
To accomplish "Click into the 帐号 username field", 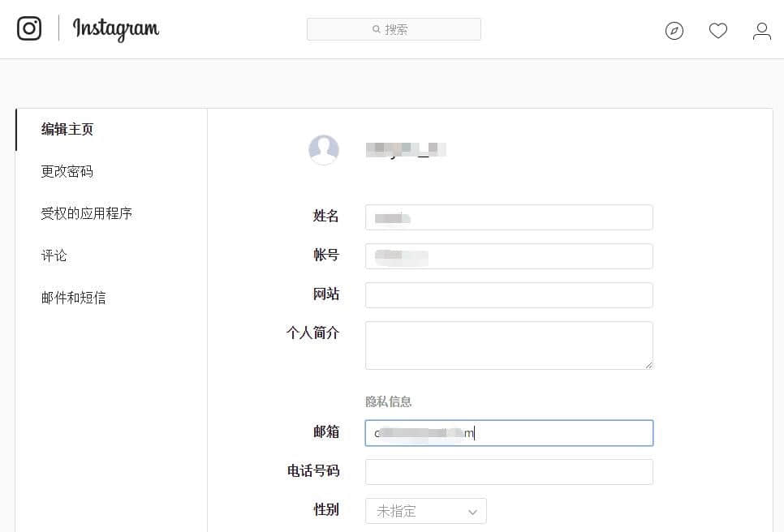I will 509,256.
